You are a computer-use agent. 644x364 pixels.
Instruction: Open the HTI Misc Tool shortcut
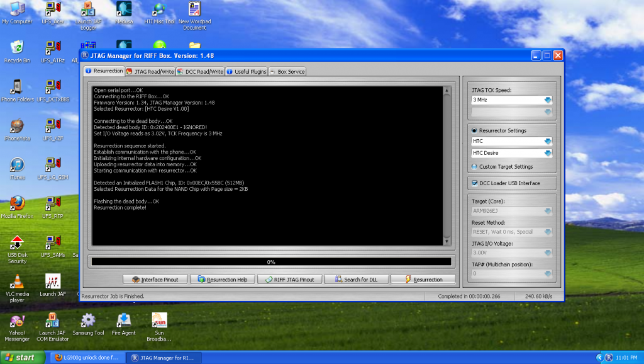tap(159, 13)
